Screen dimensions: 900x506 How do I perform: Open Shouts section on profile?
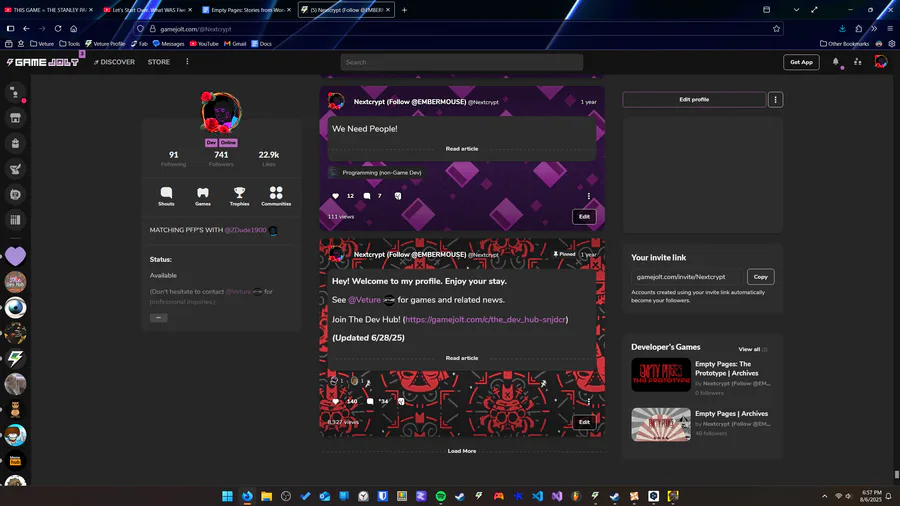click(166, 196)
